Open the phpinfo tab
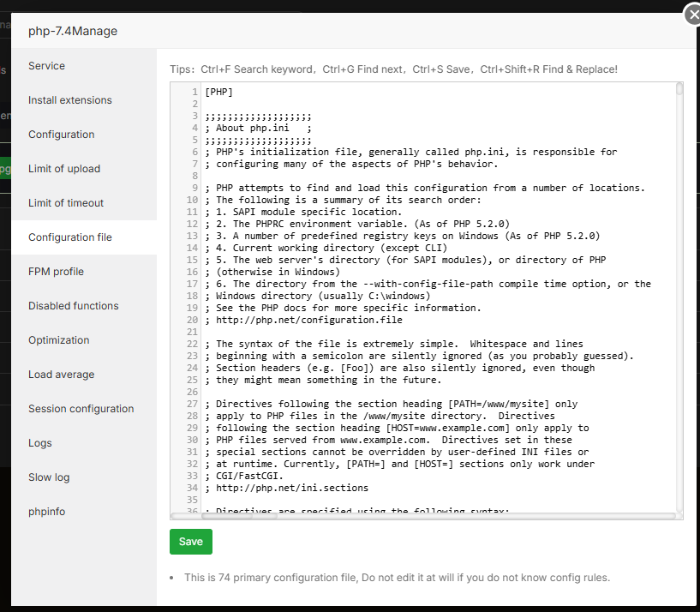 pos(46,512)
